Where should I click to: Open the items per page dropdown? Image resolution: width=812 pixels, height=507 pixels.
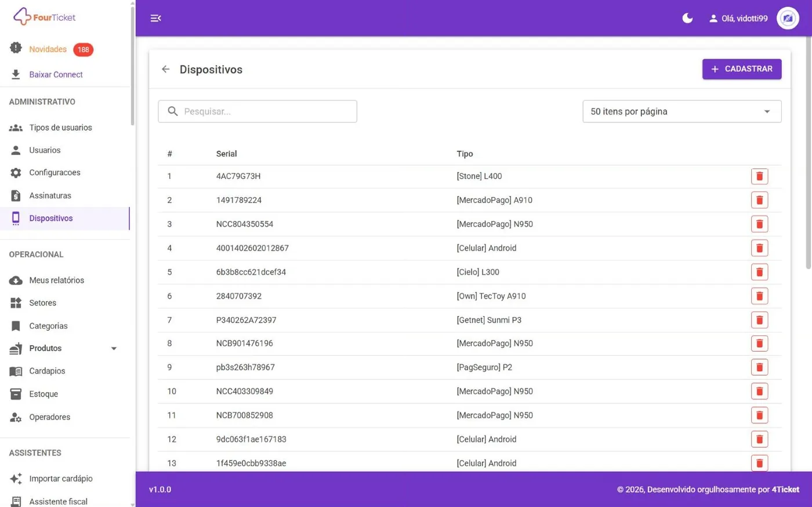click(681, 111)
